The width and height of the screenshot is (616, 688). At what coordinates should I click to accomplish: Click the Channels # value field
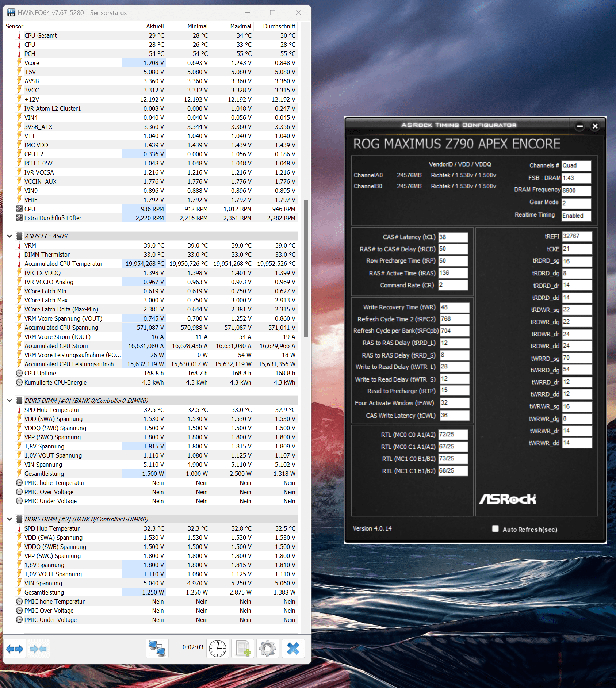click(x=576, y=165)
